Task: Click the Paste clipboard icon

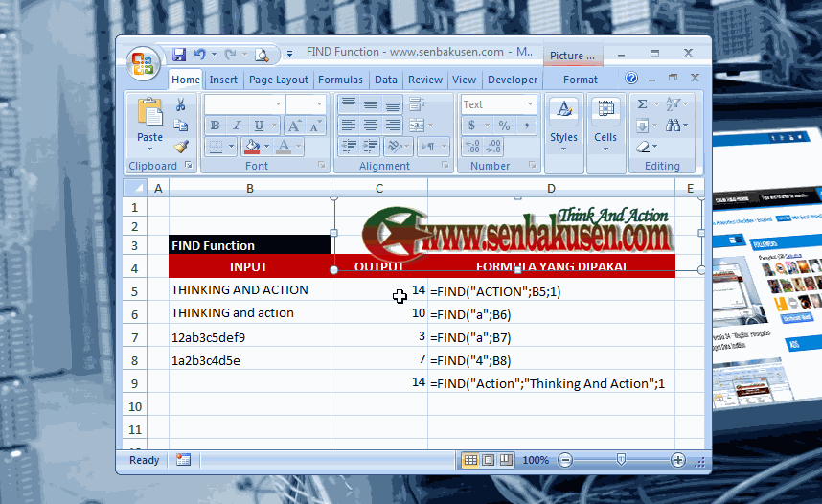Action: [x=149, y=113]
